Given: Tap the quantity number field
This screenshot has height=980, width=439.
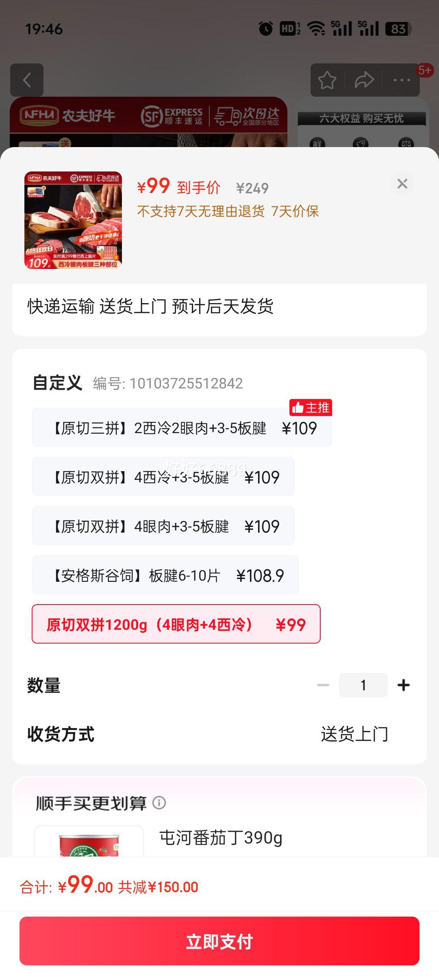Looking at the screenshot, I should [x=363, y=685].
